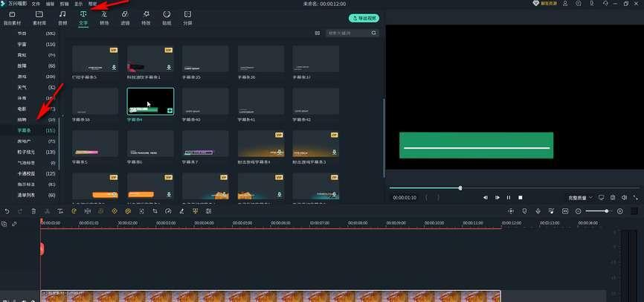The width and height of the screenshot is (644, 302).
Task: Select the 字幕条5 pink bar thumbnail
Action: coord(95,144)
